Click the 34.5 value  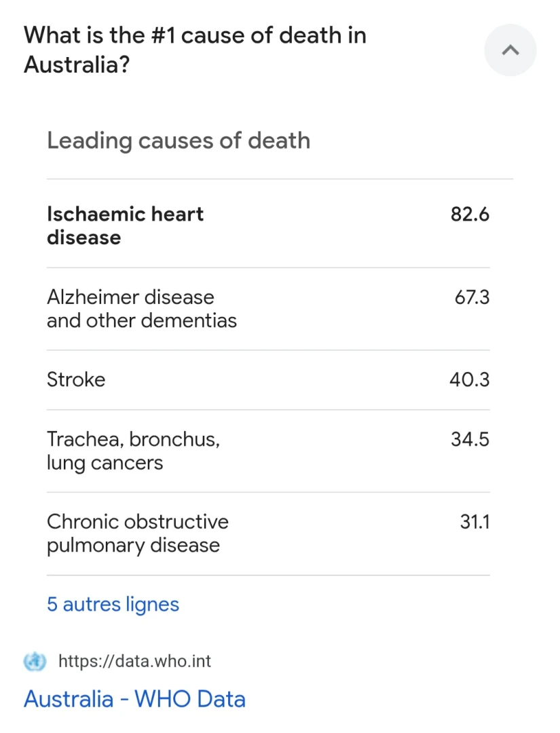(x=470, y=439)
